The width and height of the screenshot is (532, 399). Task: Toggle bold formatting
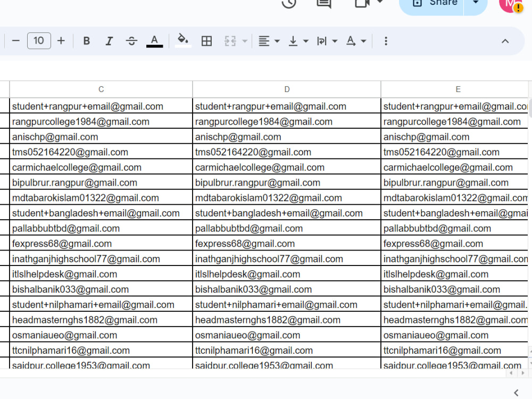tap(86, 40)
